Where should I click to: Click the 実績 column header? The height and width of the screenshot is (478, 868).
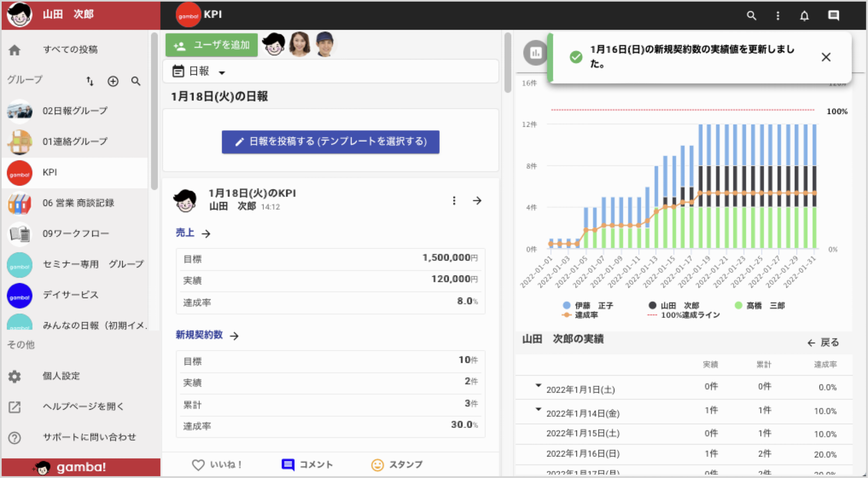click(710, 365)
